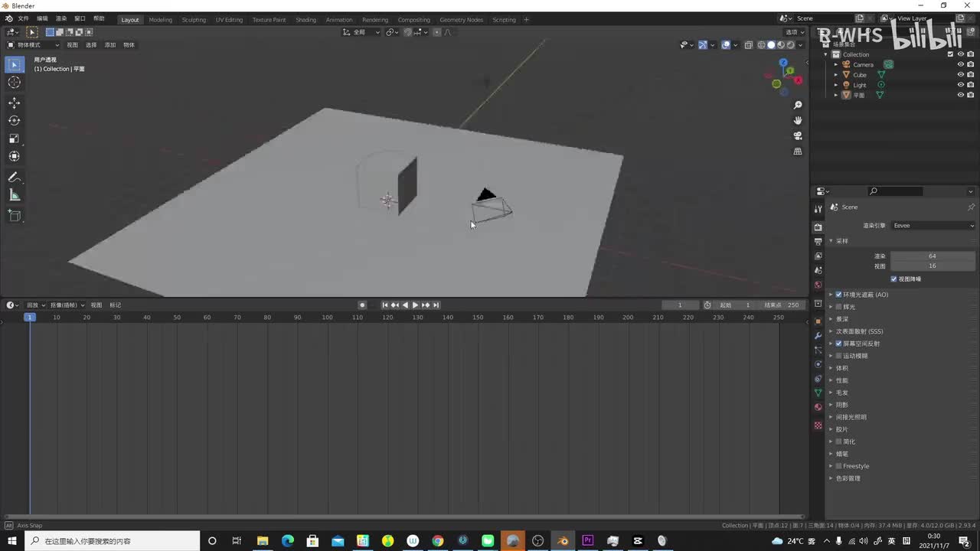Open the World properties tab
Viewport: 980px width, 551px height.
click(818, 285)
